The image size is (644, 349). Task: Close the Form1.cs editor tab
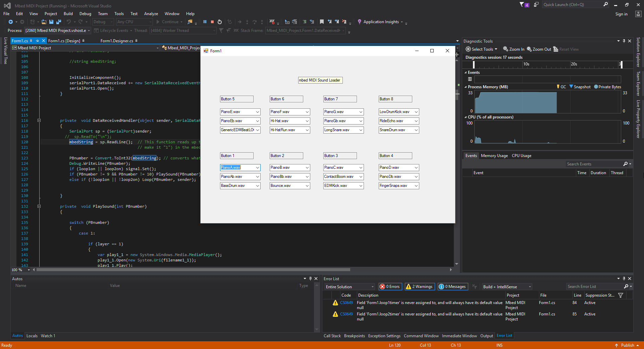click(x=44, y=41)
